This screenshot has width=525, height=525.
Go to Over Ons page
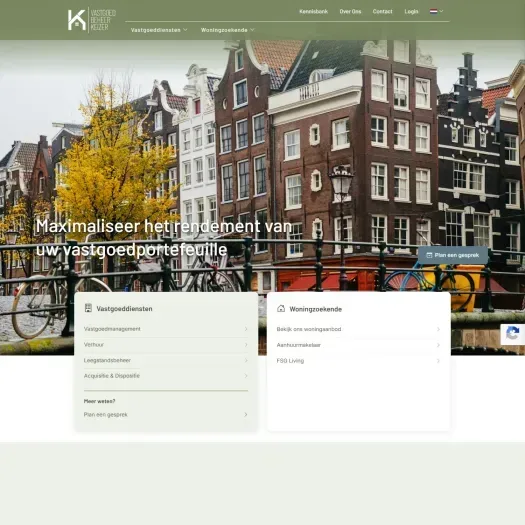tap(350, 11)
